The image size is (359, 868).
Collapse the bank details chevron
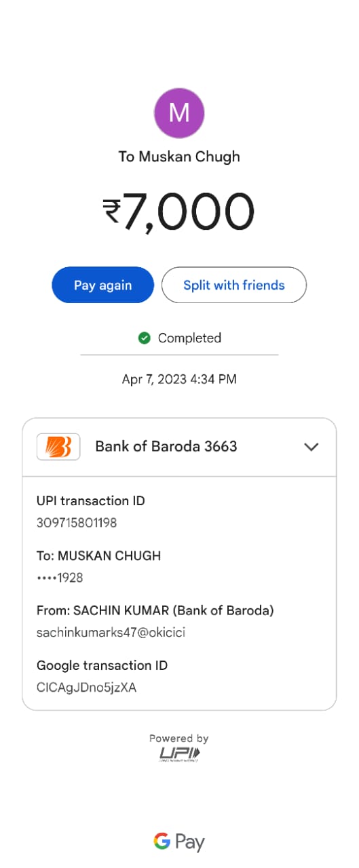311,447
